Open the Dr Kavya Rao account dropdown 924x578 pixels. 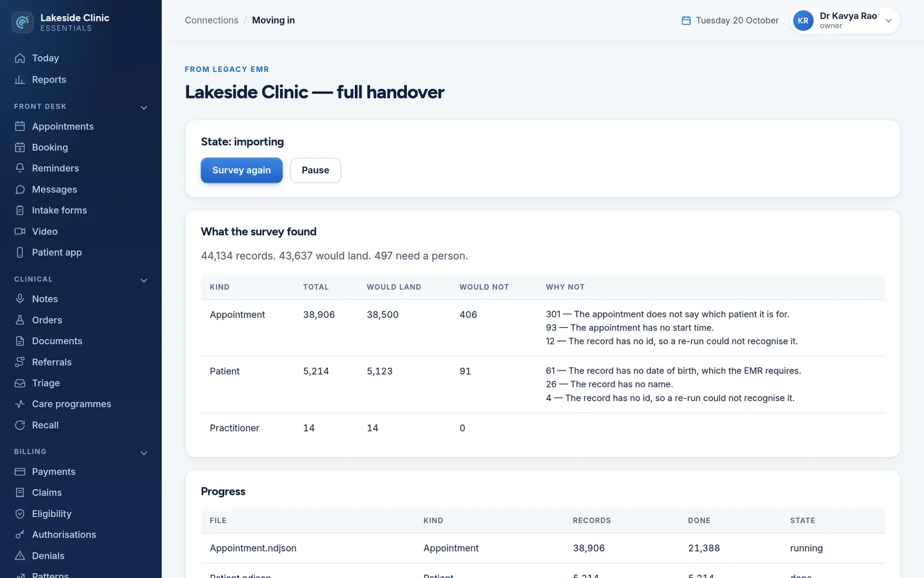845,21
